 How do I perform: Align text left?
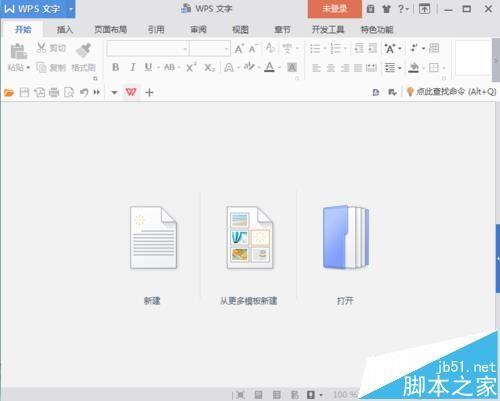click(x=316, y=68)
